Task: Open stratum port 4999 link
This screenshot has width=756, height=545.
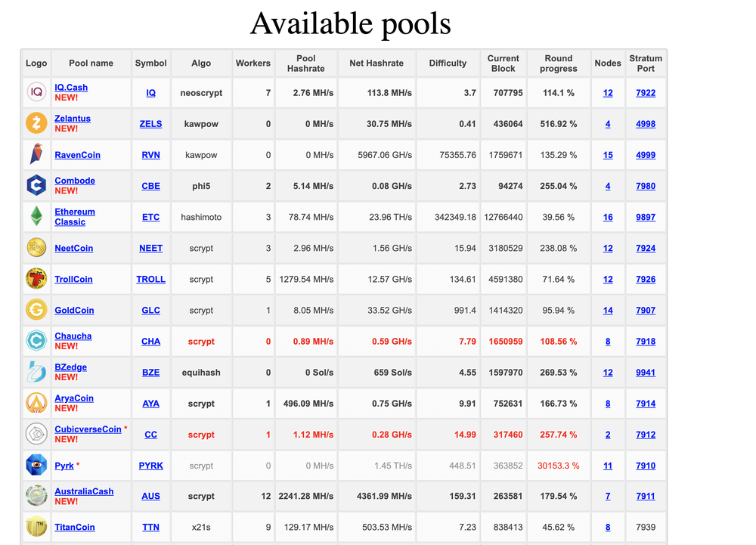Action: (646, 155)
